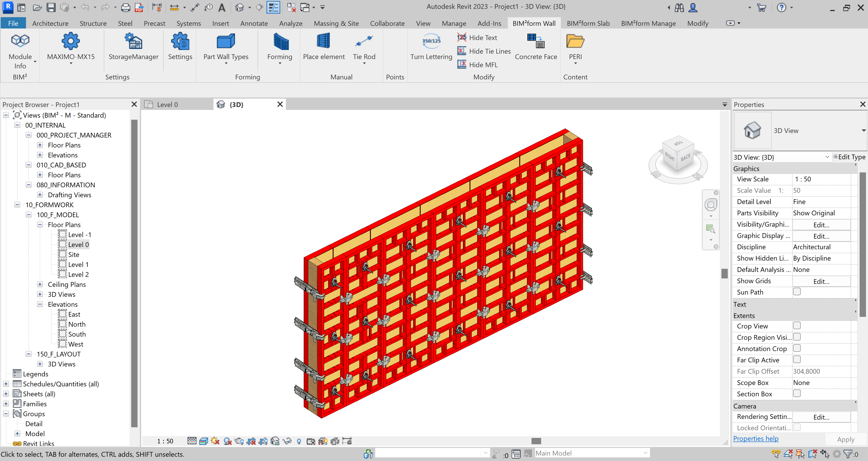
Task: Activate the Place element tool
Action: (323, 47)
